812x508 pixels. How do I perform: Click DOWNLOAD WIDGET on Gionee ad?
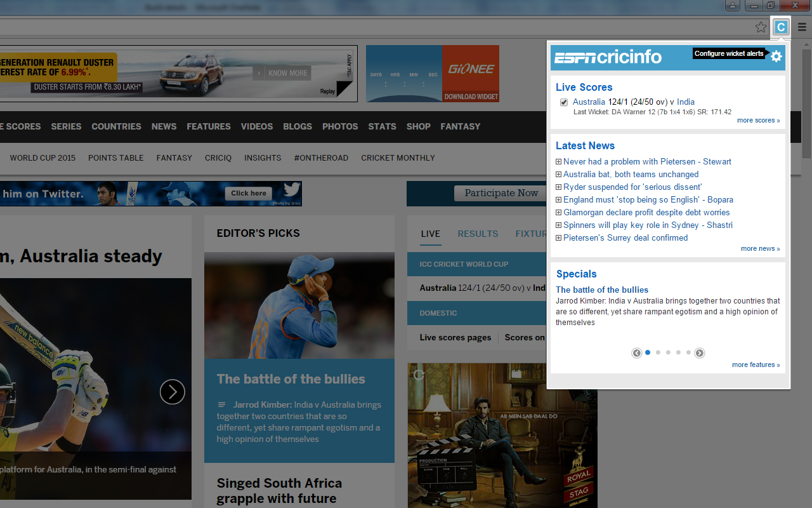point(471,97)
